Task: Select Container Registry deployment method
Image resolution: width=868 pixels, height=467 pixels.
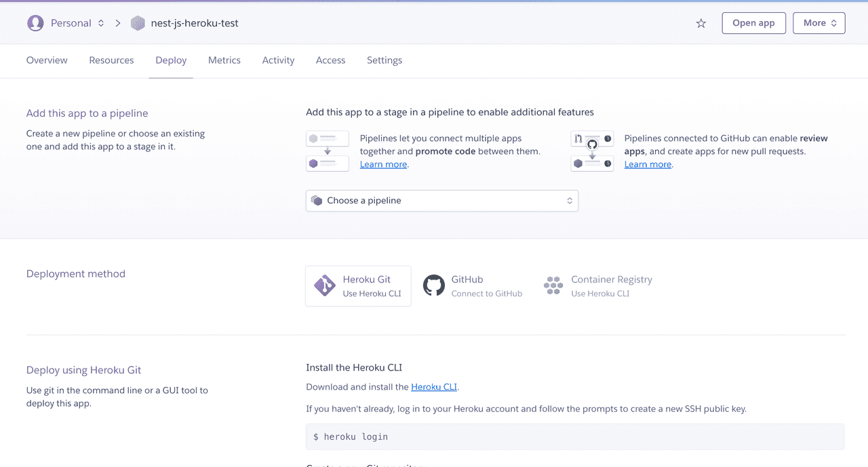Action: pyautogui.click(x=597, y=286)
